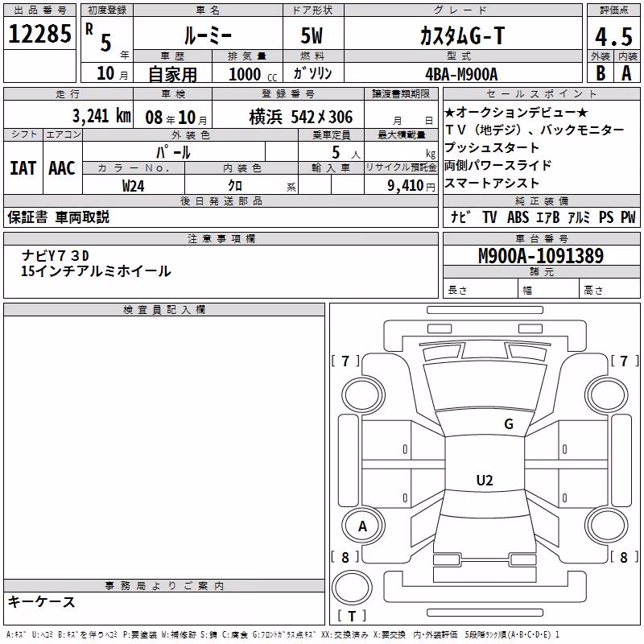Click the 長さ dimension field
Screen dimensions: 644x644
[x=480, y=290]
